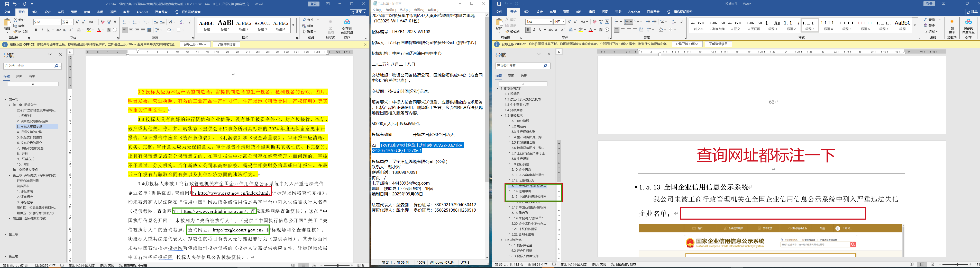Click 替换 in right Word editing group
Screen dimensions: 980x268
[929, 25]
